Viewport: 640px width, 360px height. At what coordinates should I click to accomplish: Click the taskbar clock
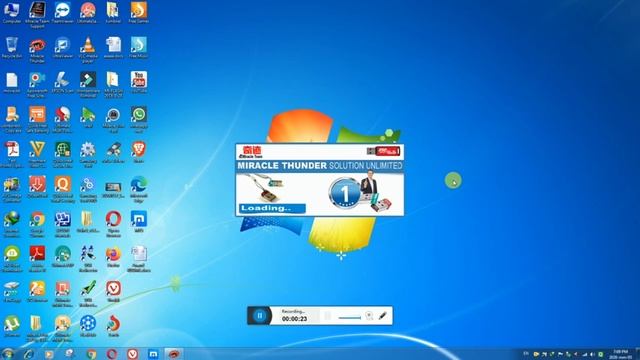(620, 354)
